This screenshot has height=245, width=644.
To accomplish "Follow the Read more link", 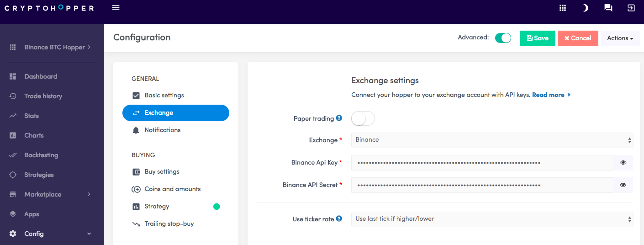I will click(x=551, y=95).
